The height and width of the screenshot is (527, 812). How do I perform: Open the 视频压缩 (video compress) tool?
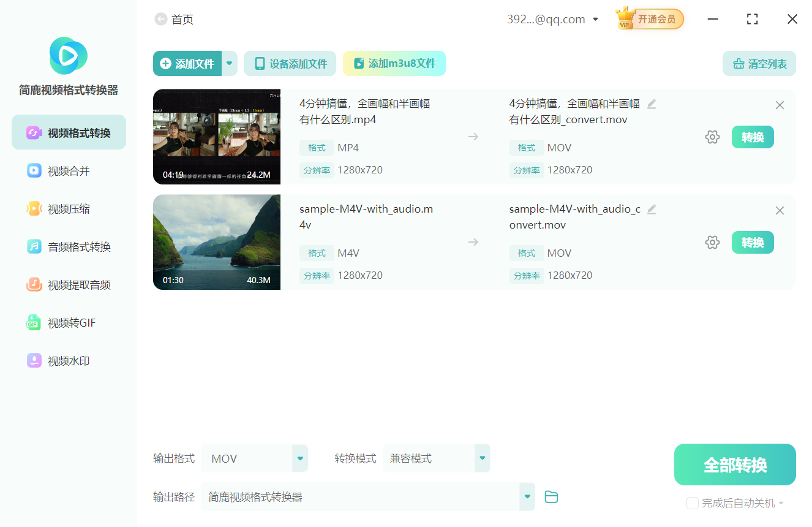[68, 208]
